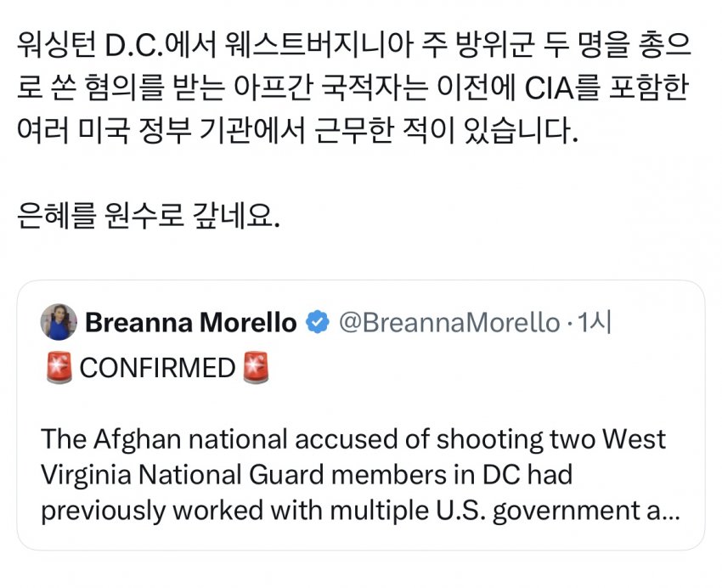Click the siren emoji before CONFIRMED

tap(57, 367)
